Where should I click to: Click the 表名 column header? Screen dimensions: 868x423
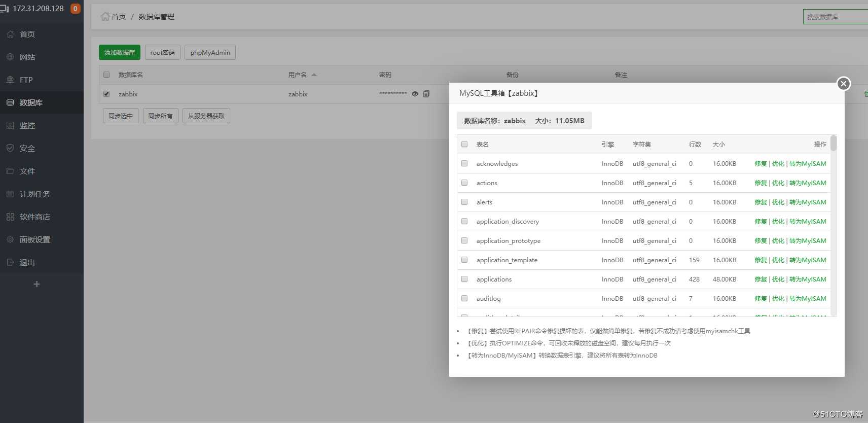point(482,144)
